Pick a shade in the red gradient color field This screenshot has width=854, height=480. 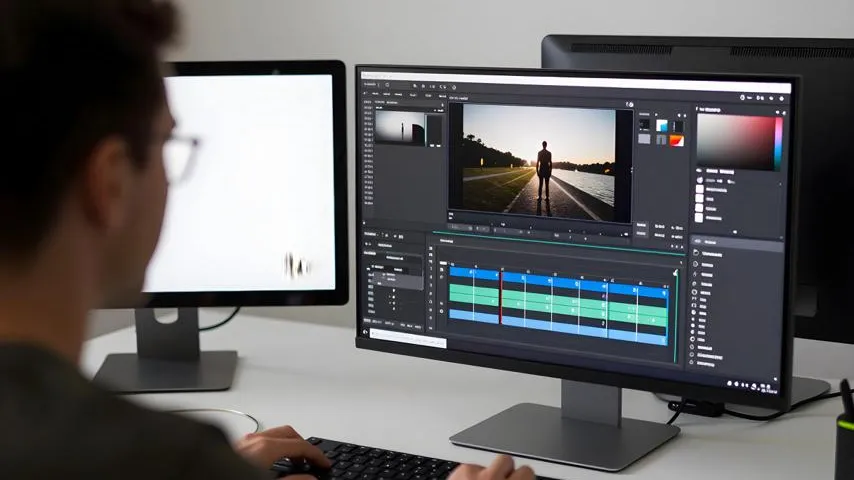[735, 141]
